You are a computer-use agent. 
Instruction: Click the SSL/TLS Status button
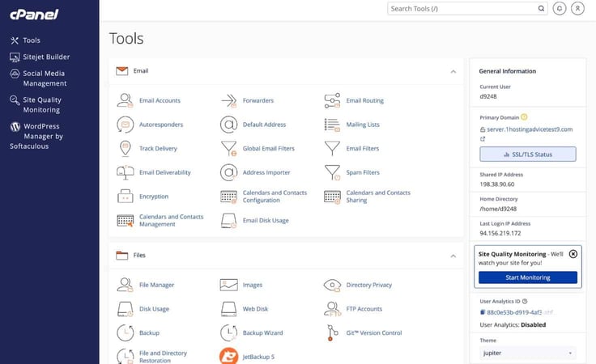click(x=528, y=154)
